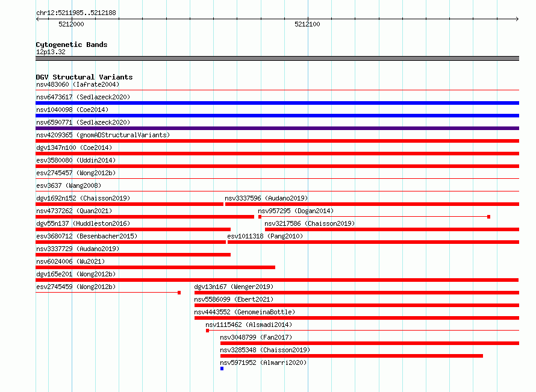Select dgv1692n152 (Chaisson2019) label
The height and width of the screenshot is (392, 536).
point(83,198)
